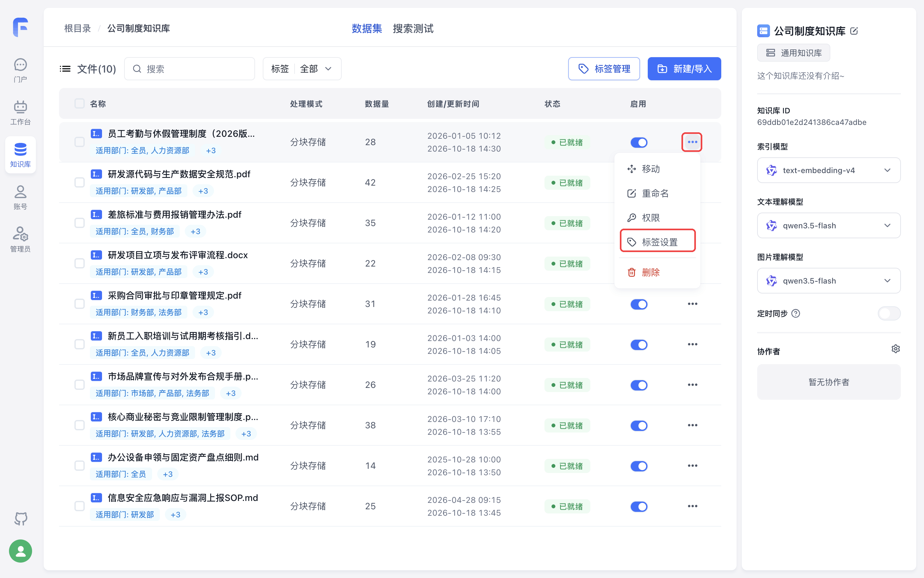
Task: Select 标签设置 in the context menu
Action: coord(657,242)
